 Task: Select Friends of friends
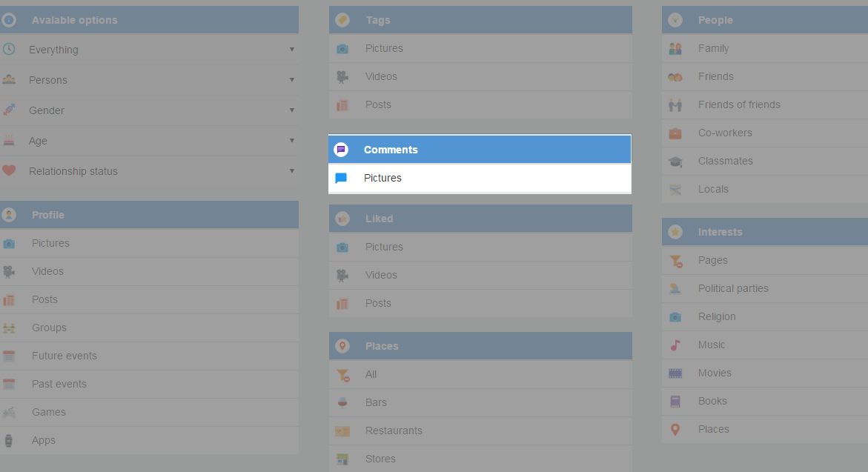[x=739, y=105]
